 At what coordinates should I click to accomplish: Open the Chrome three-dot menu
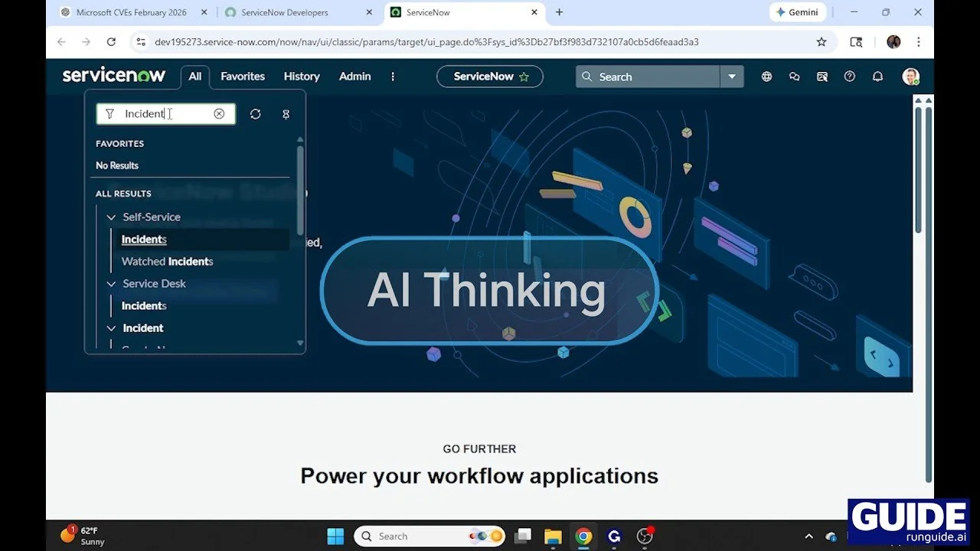pyautogui.click(x=919, y=42)
